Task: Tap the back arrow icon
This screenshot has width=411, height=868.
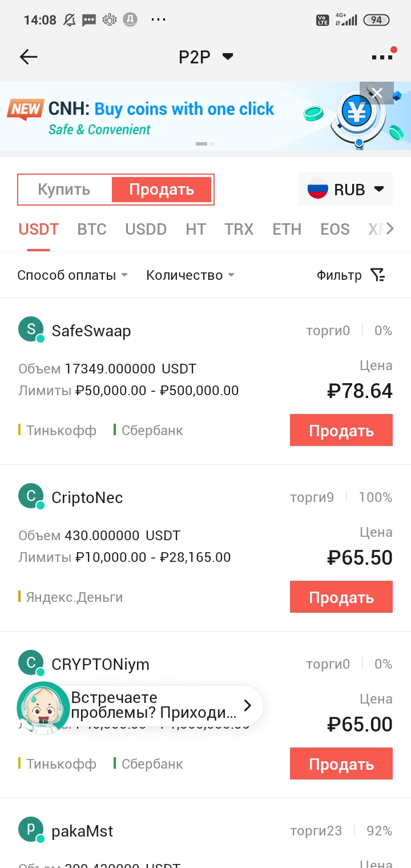Action: (29, 57)
